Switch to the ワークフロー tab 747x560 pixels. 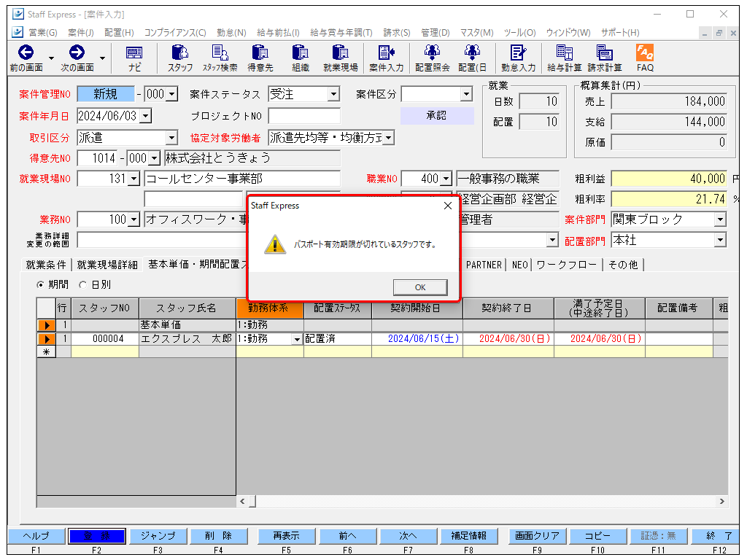coord(566,265)
